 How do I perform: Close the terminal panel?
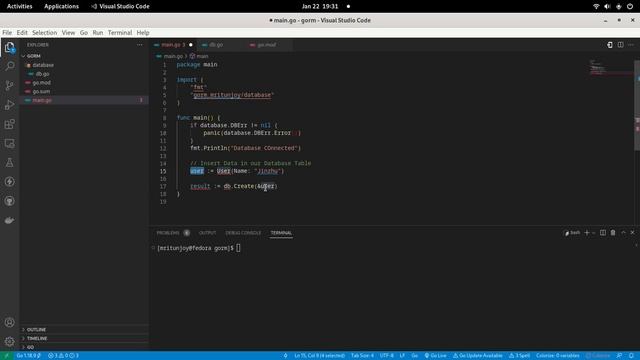tap(633, 233)
